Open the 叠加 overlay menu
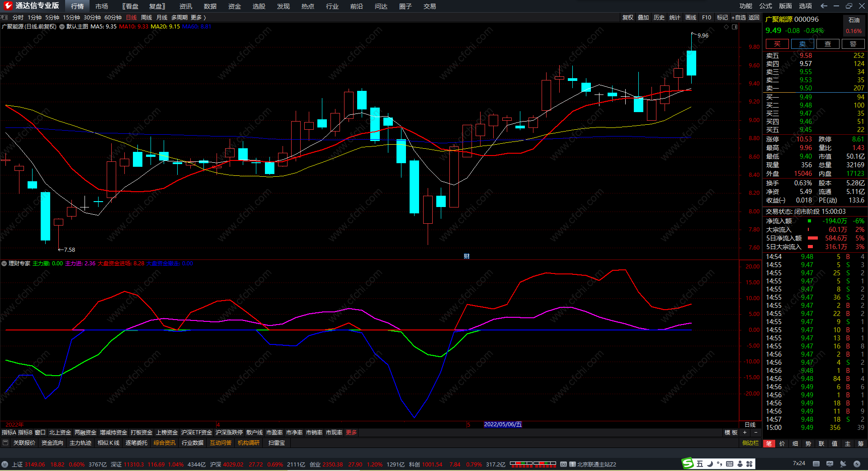 [643, 18]
